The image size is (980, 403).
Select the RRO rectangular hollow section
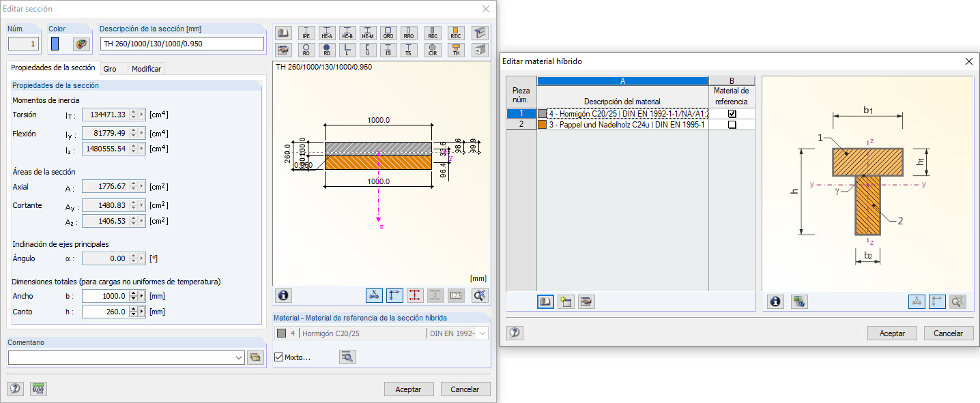[409, 33]
